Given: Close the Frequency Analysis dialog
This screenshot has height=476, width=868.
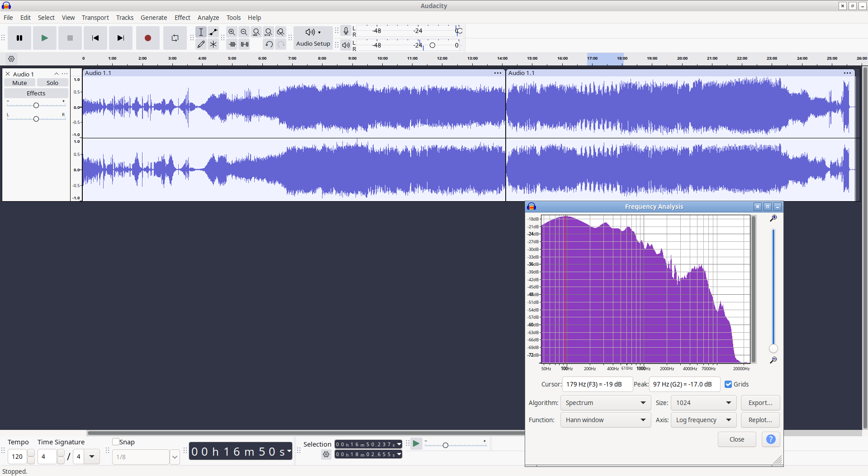Looking at the screenshot, I should (x=737, y=439).
